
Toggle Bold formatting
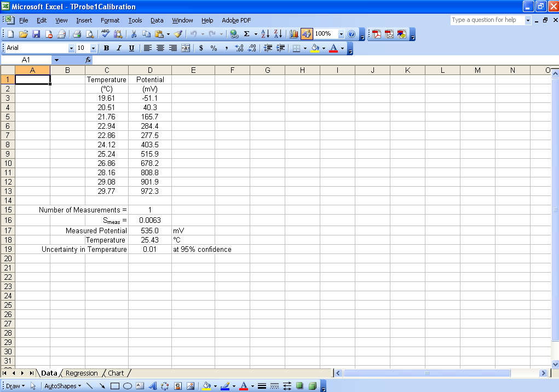106,48
